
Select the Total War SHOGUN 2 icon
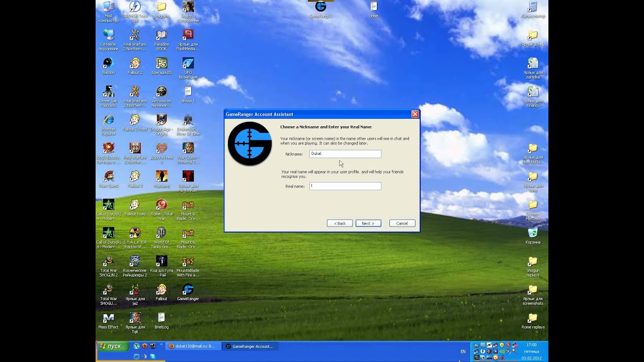(x=108, y=266)
